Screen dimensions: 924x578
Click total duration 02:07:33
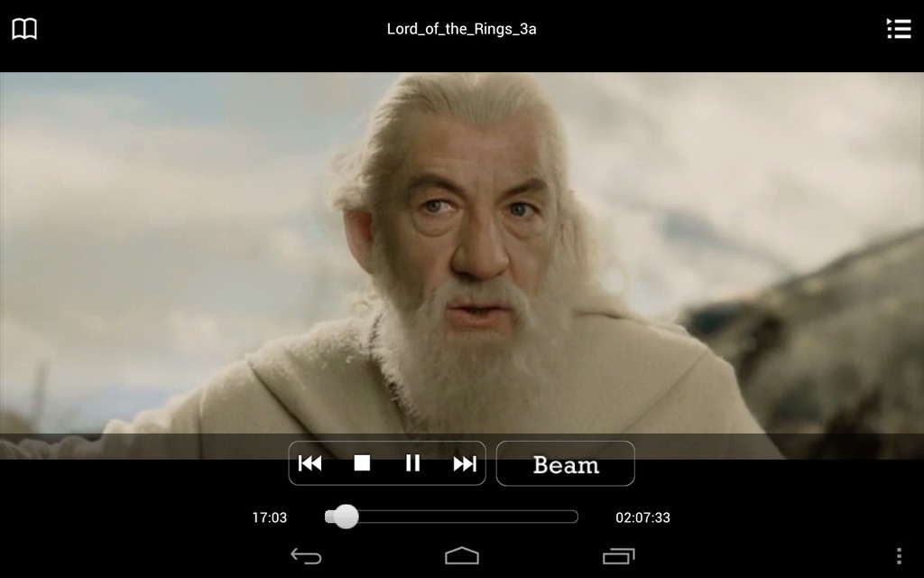pos(642,517)
